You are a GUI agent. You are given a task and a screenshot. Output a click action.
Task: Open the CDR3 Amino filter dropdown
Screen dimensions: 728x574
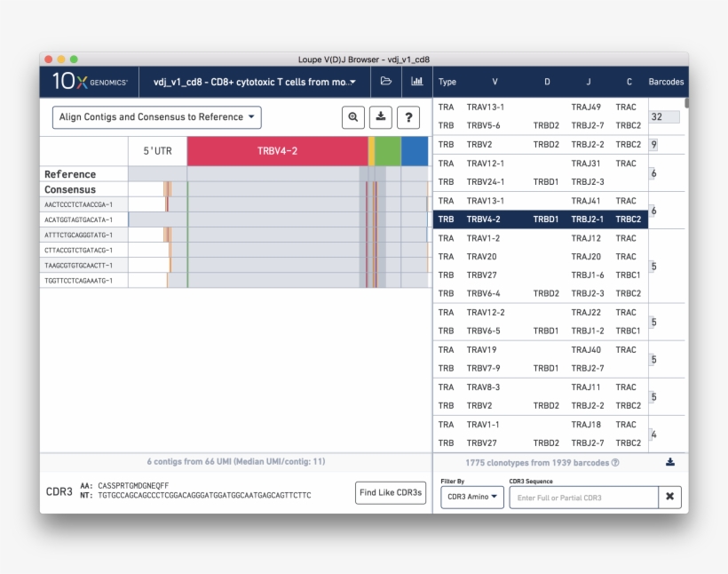point(472,497)
